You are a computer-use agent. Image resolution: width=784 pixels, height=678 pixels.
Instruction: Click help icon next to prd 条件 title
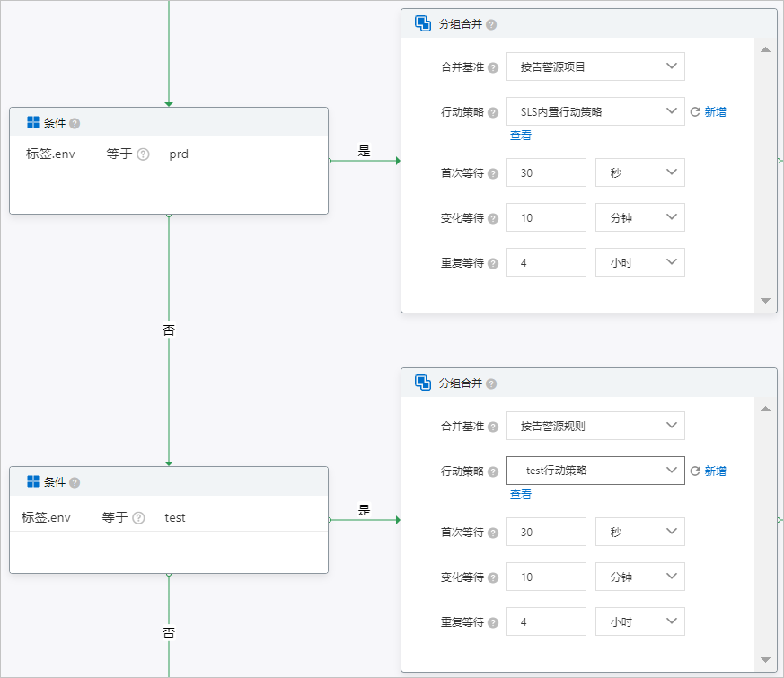pyautogui.click(x=75, y=123)
